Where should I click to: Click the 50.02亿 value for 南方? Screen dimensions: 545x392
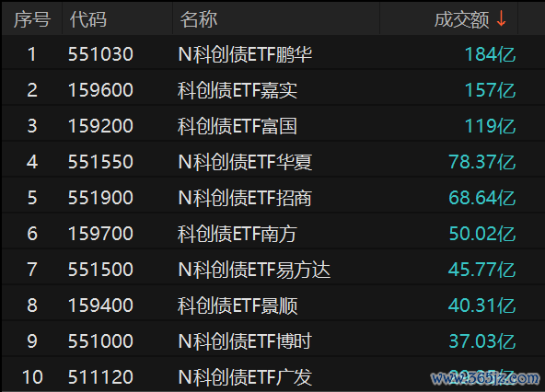click(x=482, y=234)
